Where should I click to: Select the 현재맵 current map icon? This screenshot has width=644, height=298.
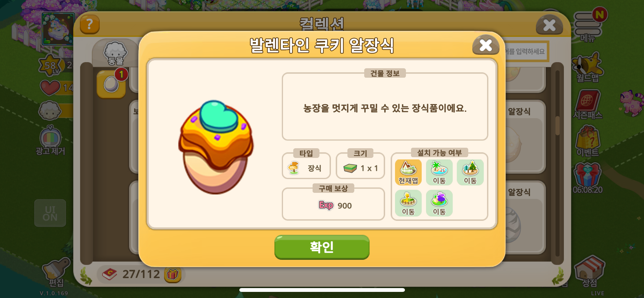408,172
